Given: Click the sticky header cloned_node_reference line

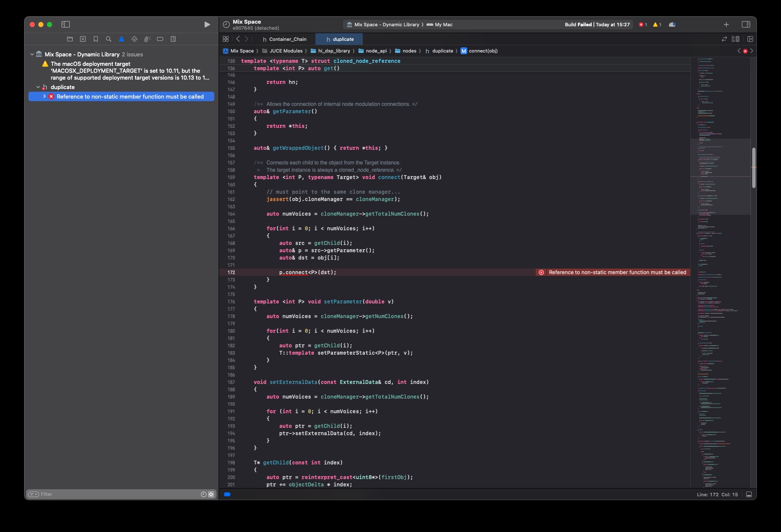Looking at the screenshot, I should (x=321, y=61).
